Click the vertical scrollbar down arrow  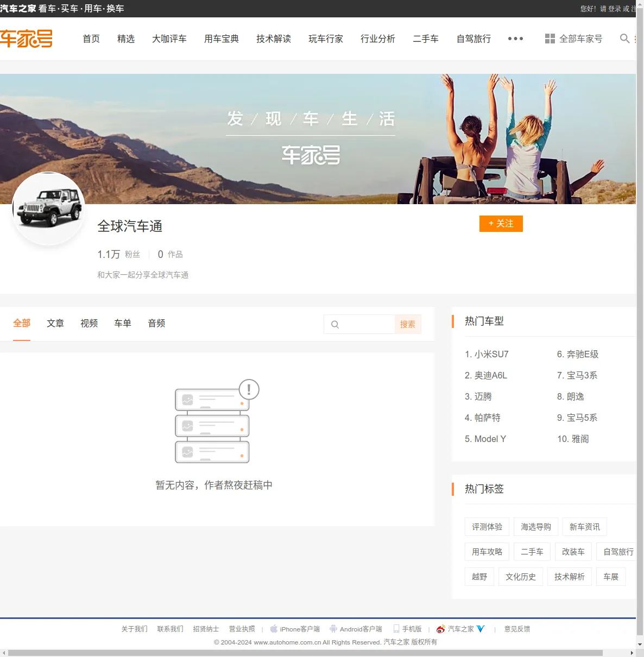coord(640,645)
